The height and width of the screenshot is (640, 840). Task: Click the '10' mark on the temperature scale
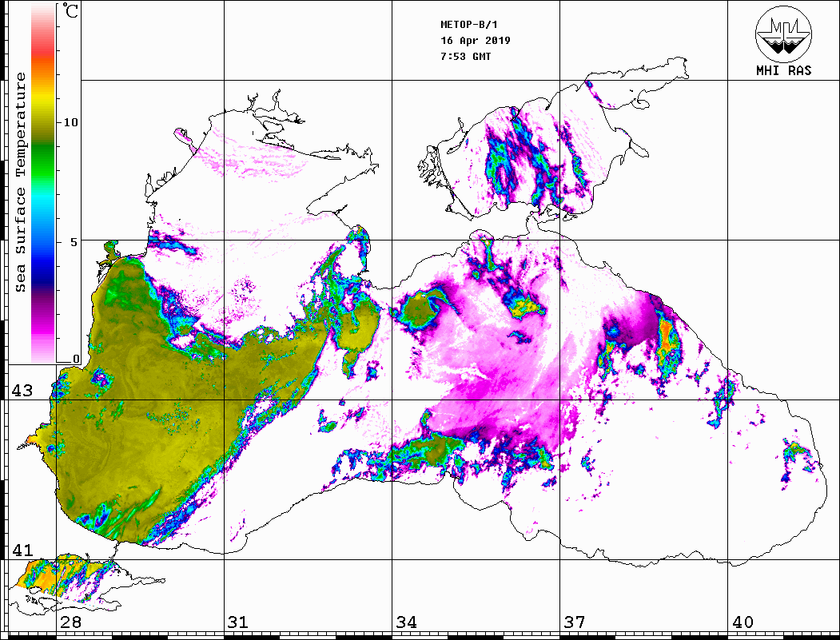coord(70,122)
